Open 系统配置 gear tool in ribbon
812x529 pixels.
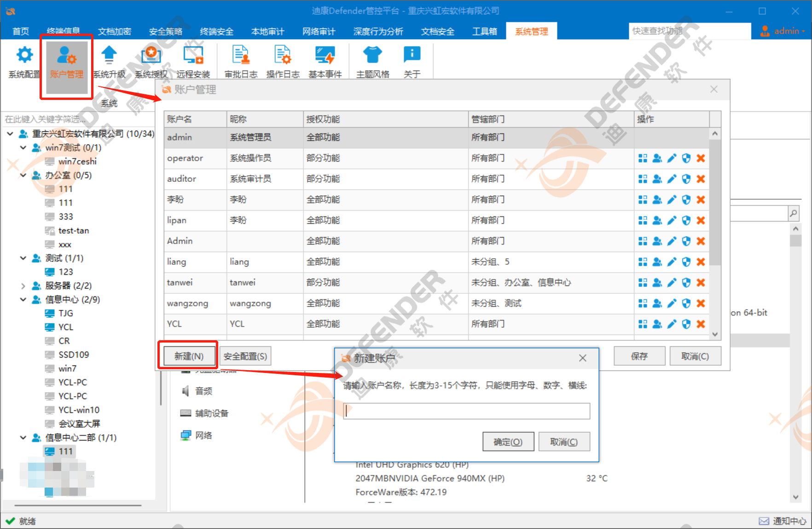pyautogui.click(x=24, y=62)
